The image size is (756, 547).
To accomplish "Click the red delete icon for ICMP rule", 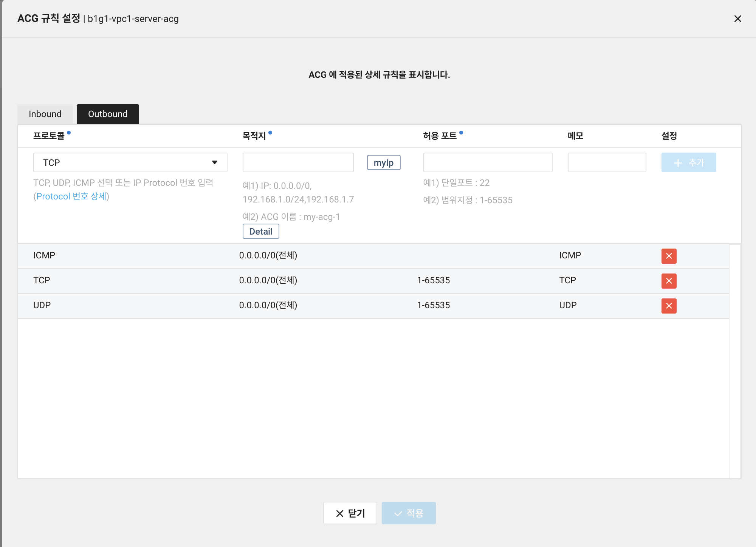I will [669, 256].
